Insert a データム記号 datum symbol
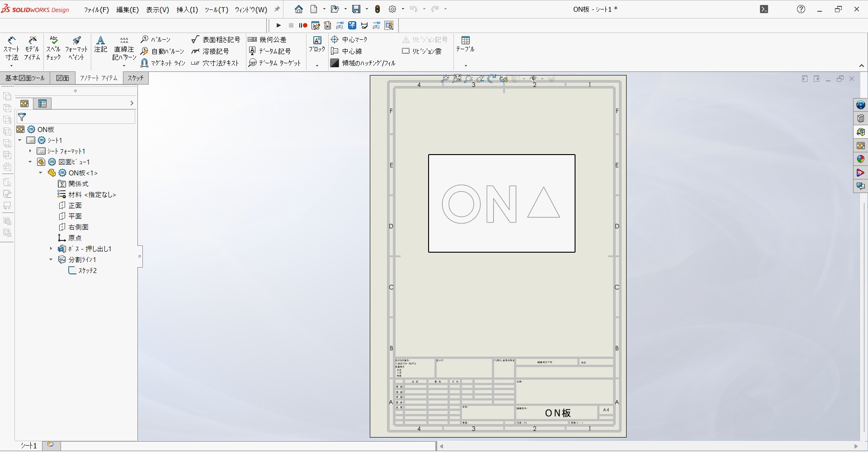 click(269, 52)
